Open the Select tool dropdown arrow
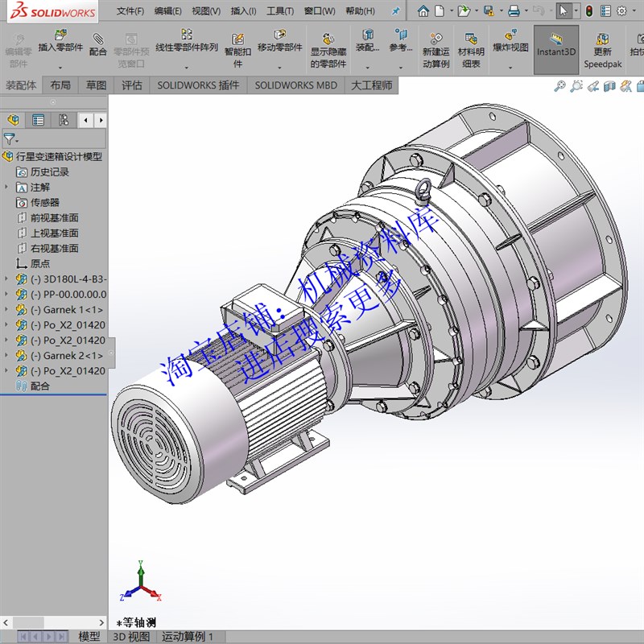 (576, 10)
